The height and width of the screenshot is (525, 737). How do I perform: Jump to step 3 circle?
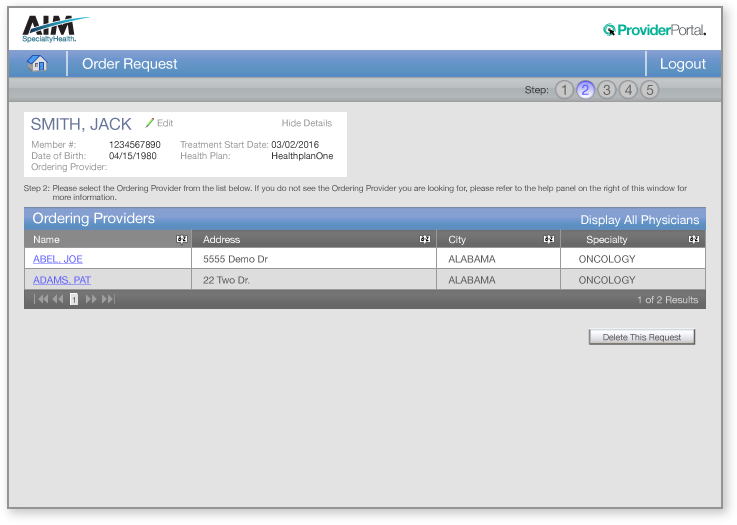tap(606, 89)
